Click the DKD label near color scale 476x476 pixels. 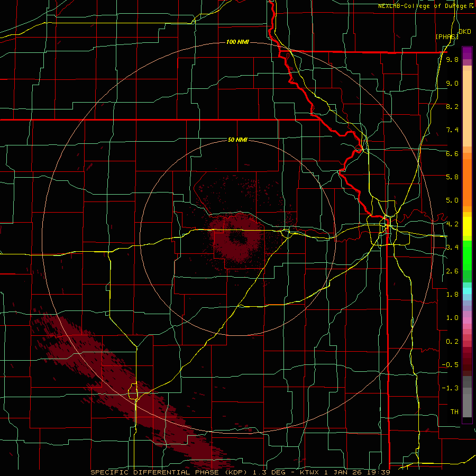[x=465, y=32]
